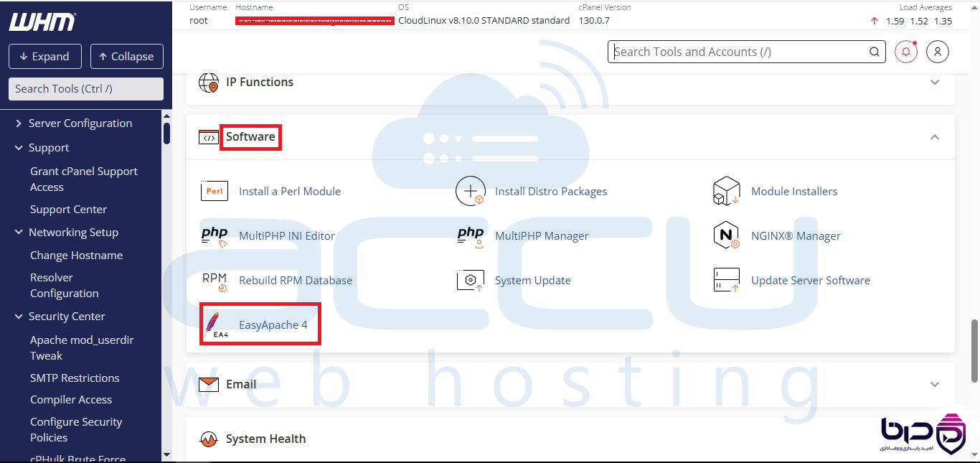Select Compiler Access in sidebar

(x=71, y=400)
